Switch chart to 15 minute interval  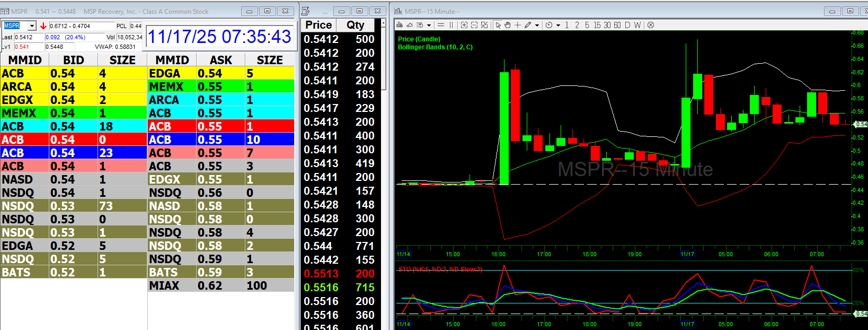click(597, 25)
